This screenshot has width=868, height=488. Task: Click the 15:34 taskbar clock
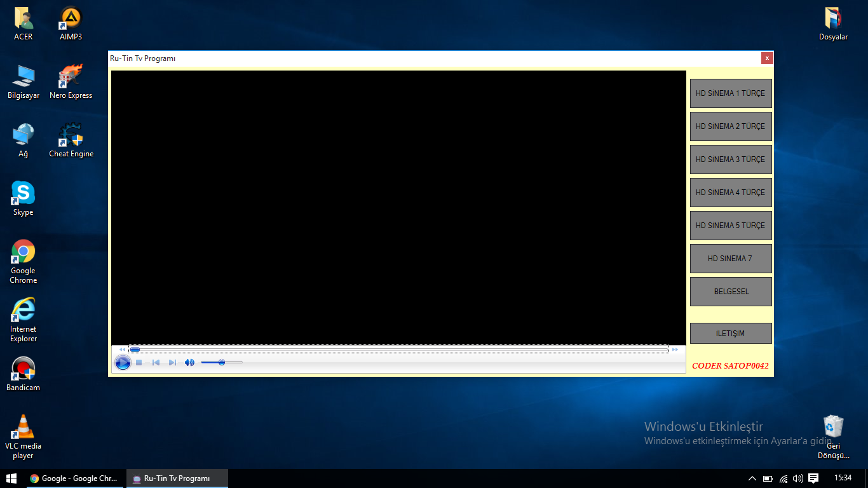(x=843, y=478)
